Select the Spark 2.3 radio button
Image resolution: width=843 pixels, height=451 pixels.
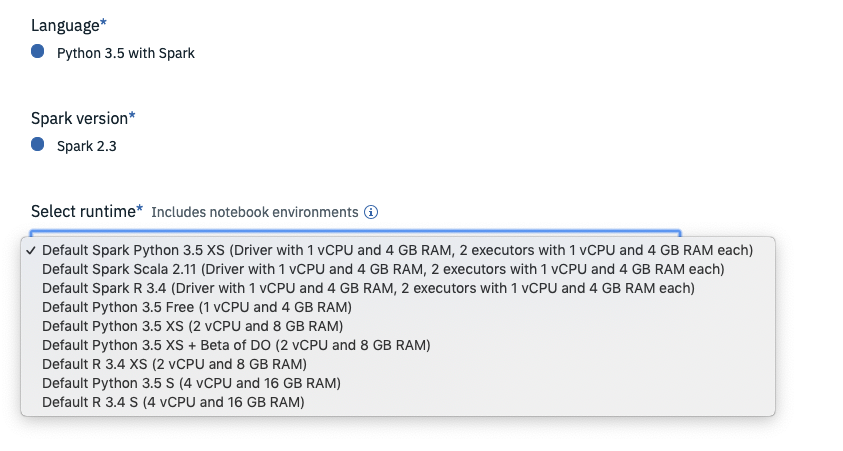[x=38, y=144]
